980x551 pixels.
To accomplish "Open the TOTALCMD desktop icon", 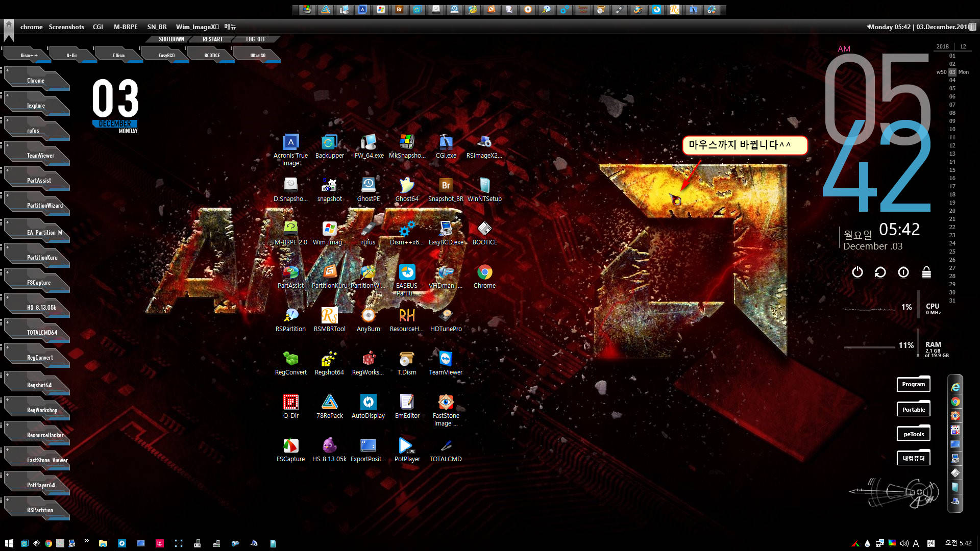I will pos(446,450).
